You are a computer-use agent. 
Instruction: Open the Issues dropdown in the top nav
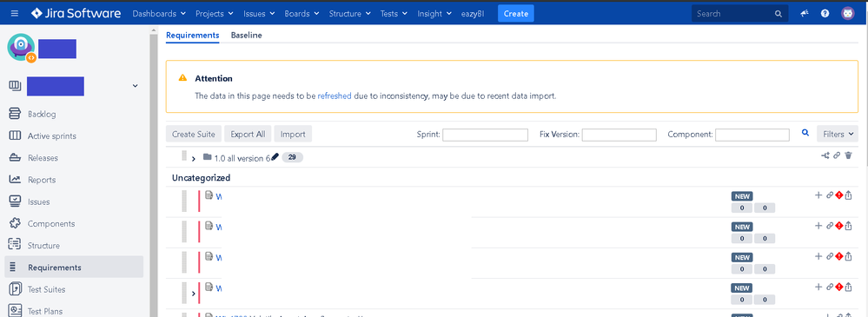[x=259, y=14]
